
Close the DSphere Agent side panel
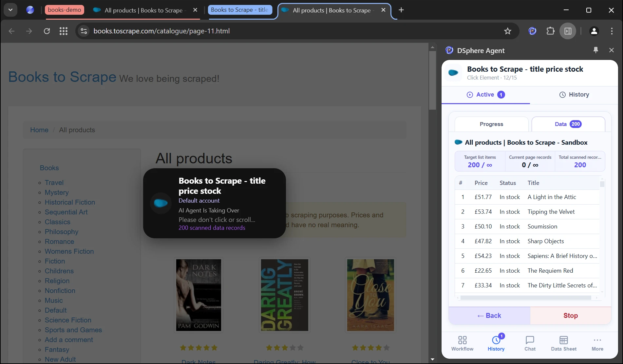tap(612, 50)
